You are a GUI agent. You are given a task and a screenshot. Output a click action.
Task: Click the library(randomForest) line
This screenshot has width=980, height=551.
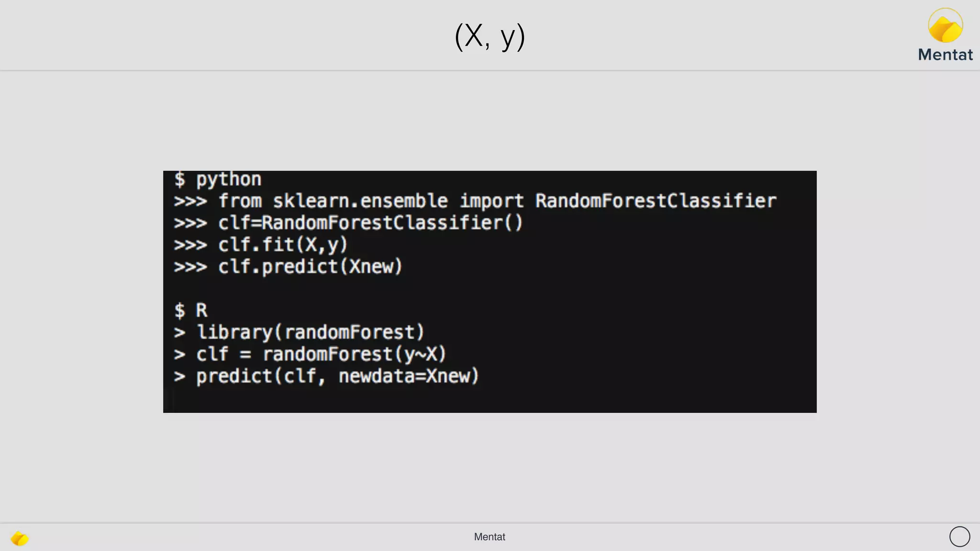[x=299, y=332]
